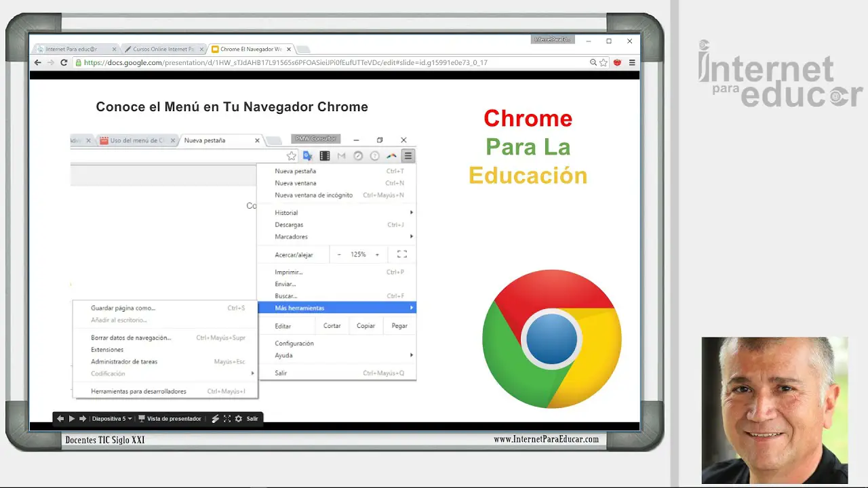The width and height of the screenshot is (868, 488).
Task: Click Google Translate icon in slide toolbar
Action: point(308,156)
